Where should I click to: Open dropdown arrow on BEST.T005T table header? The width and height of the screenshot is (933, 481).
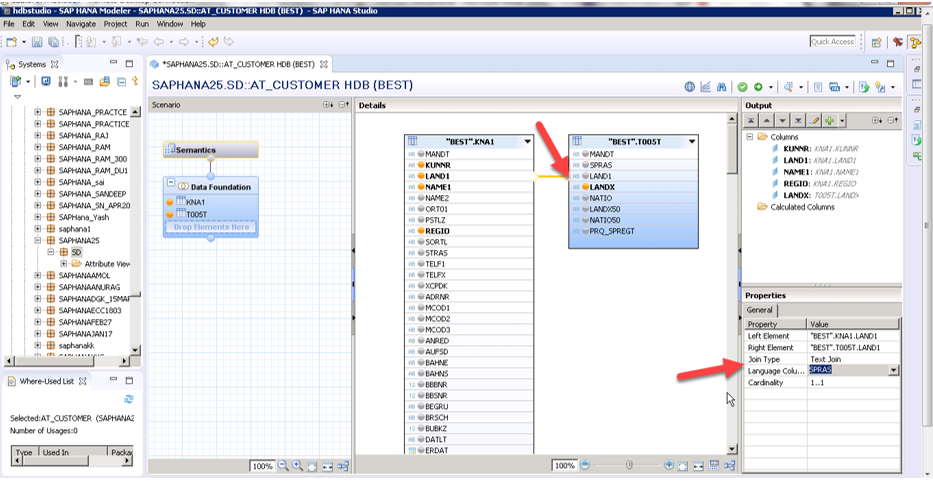tap(692, 142)
